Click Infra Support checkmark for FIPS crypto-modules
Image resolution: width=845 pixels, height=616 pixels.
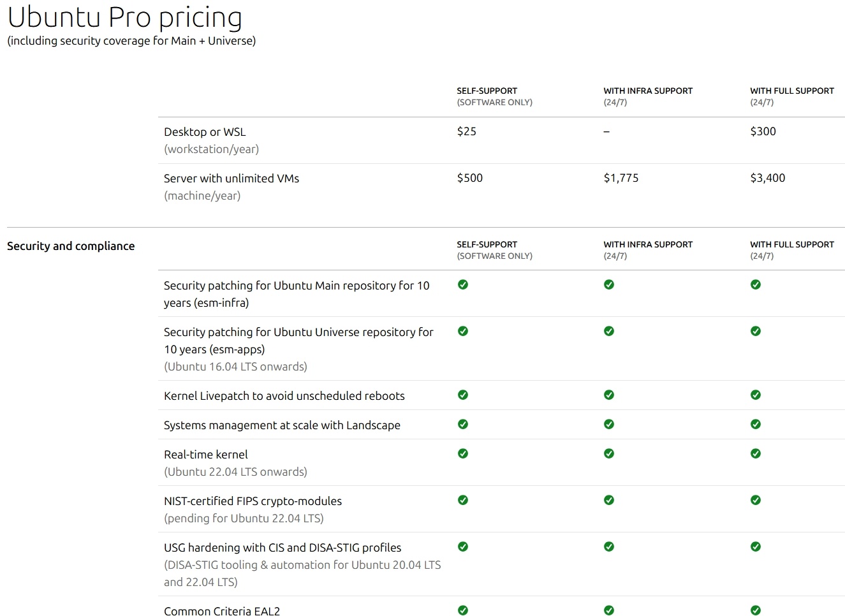click(x=609, y=500)
